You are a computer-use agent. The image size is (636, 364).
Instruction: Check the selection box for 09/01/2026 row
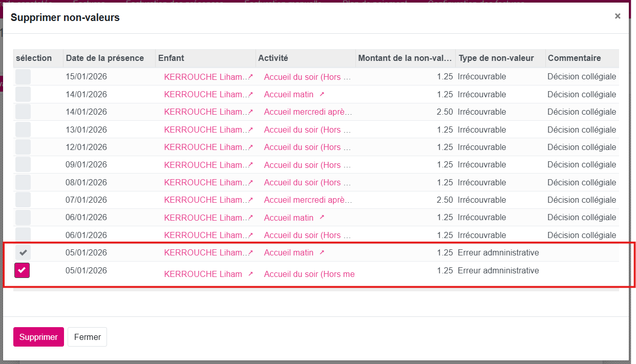23,165
